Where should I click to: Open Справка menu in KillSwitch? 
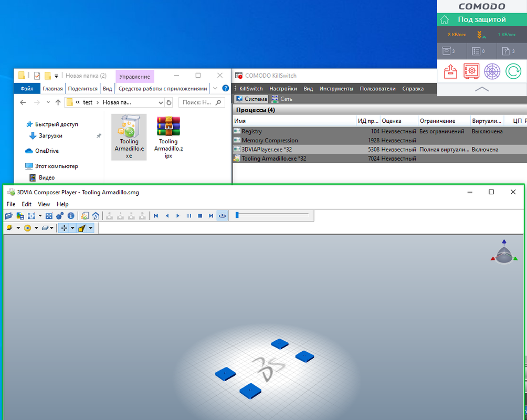coord(413,88)
